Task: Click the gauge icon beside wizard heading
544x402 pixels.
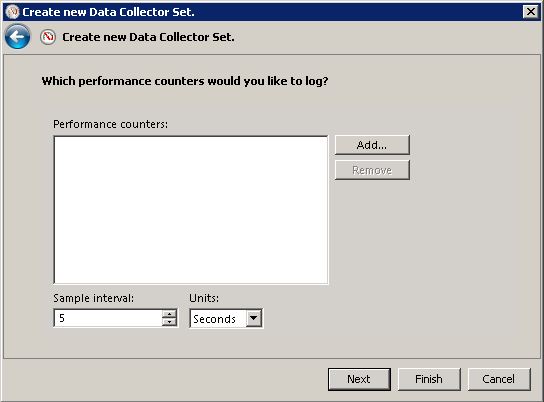Action: click(x=48, y=37)
